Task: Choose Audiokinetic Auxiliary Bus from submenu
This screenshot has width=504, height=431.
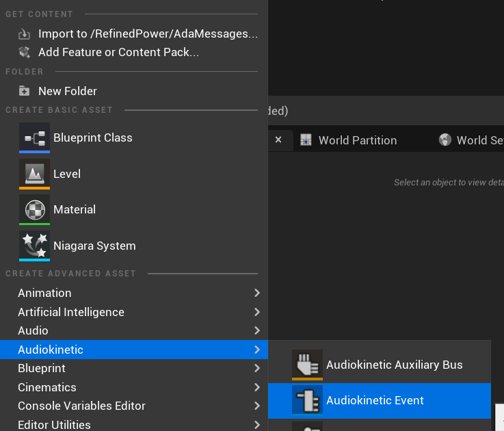Action: click(380, 365)
